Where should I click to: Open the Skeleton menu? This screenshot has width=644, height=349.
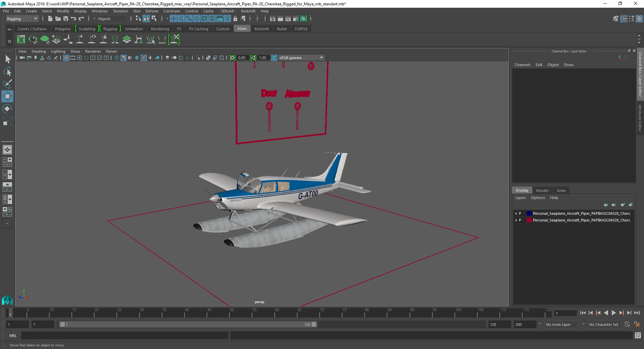coord(120,11)
